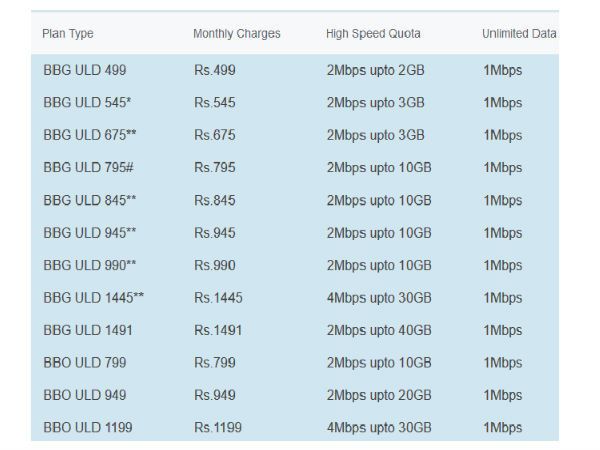Screen dimensions: 600x450
Task: Click the Rs.945 monthly charge cell
Action: tap(215, 233)
